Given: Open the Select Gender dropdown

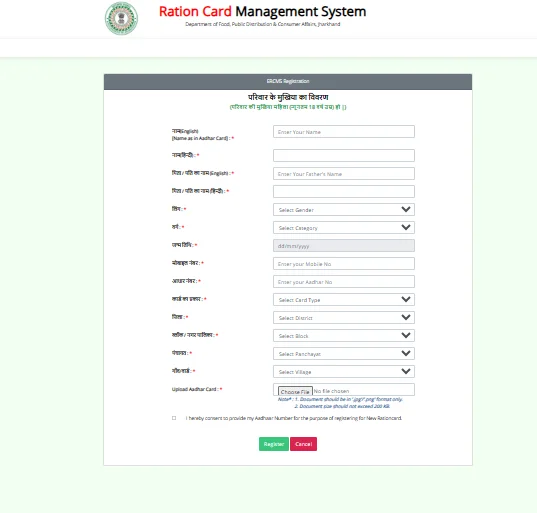Looking at the screenshot, I should (x=344, y=210).
